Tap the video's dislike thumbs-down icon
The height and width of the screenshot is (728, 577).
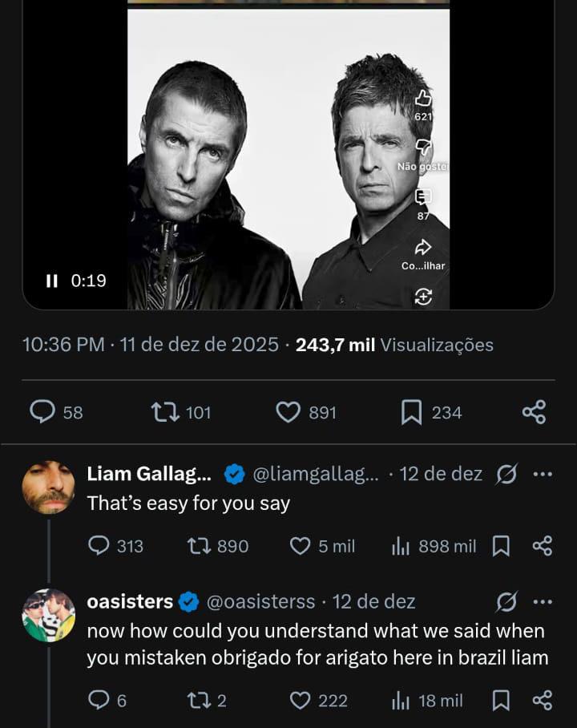tap(423, 148)
